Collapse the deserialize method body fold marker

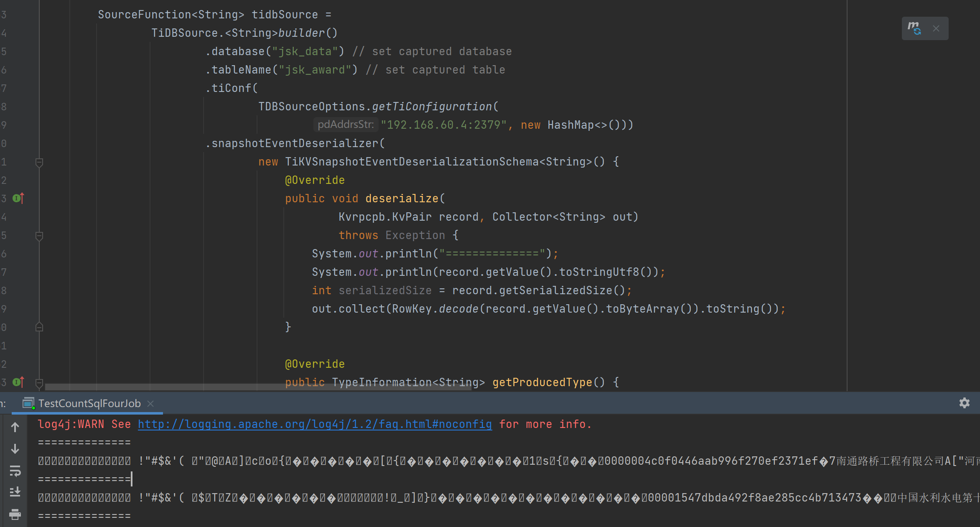pos(39,236)
